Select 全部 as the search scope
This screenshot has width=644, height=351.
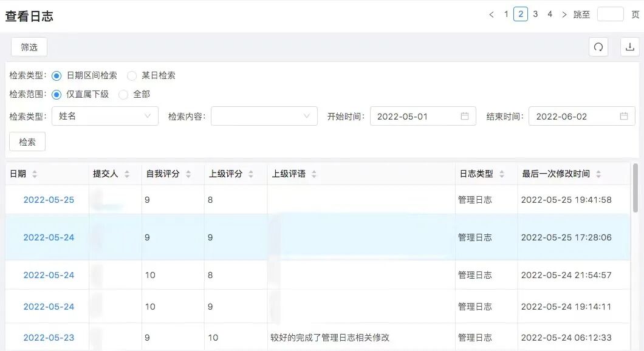pos(123,95)
